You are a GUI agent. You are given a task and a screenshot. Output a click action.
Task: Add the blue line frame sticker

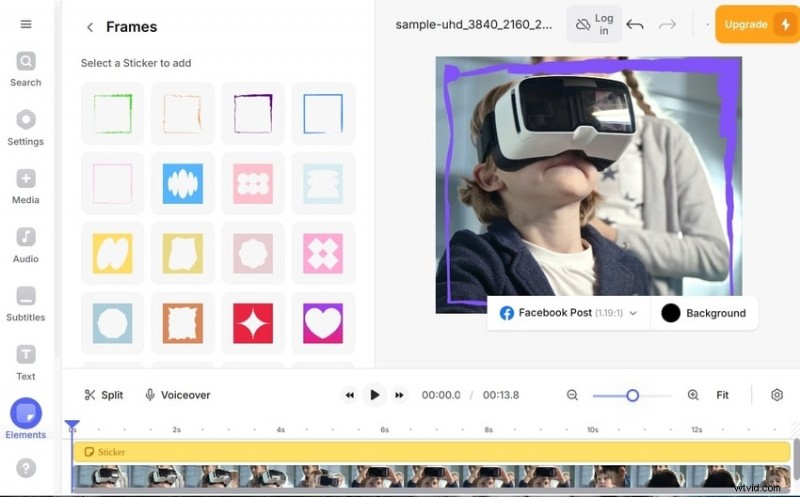323,113
